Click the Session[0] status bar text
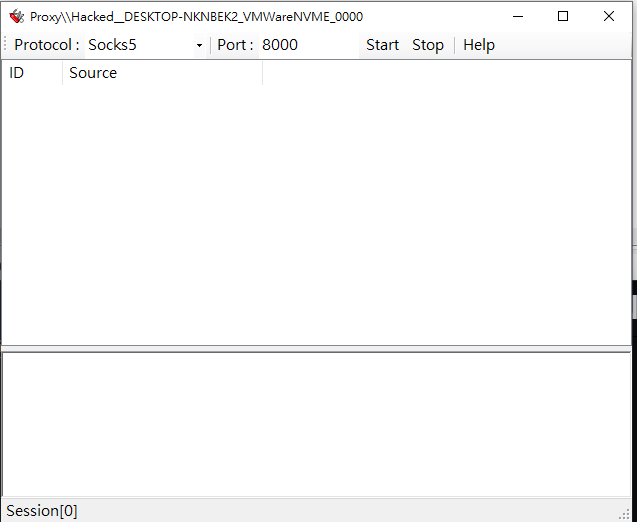Image resolution: width=637 pixels, height=522 pixels. point(42,511)
